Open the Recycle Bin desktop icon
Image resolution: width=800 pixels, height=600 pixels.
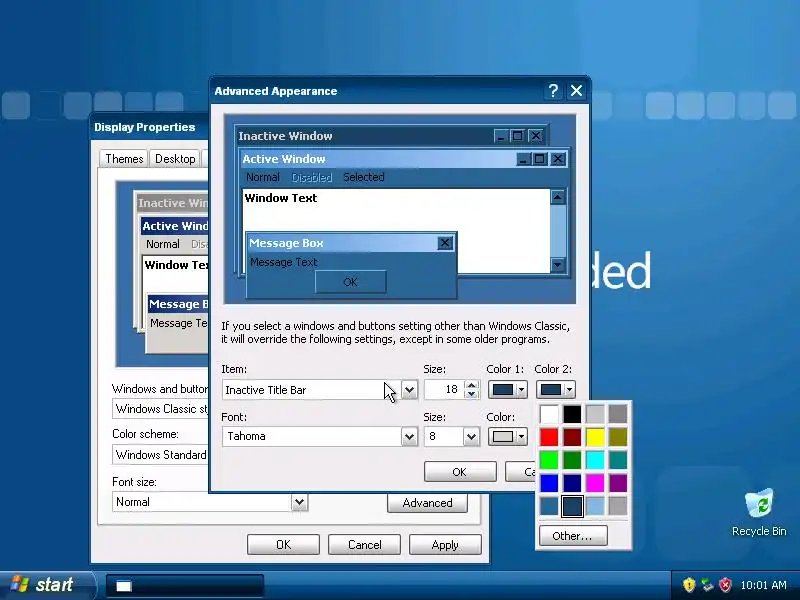point(759,512)
